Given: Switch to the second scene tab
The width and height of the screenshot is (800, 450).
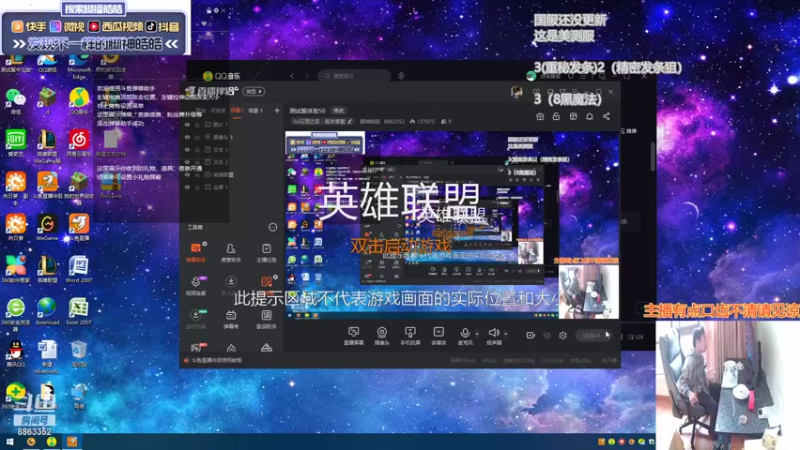Looking at the screenshot, I should point(255,110).
